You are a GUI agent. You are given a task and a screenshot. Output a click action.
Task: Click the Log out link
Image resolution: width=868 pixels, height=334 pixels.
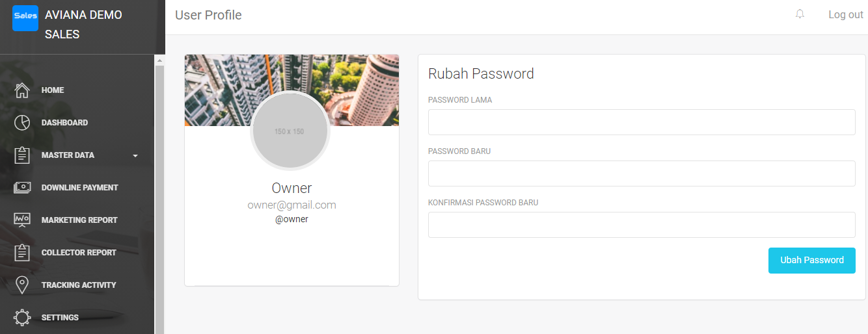point(846,15)
